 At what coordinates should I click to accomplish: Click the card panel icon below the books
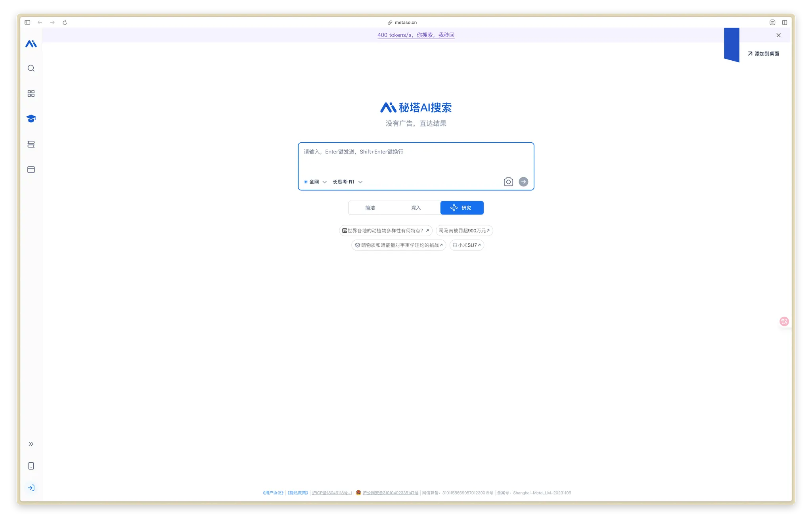[31, 169]
